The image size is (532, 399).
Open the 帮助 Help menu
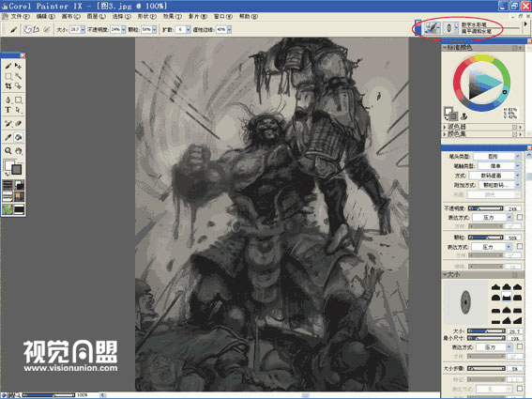[x=249, y=16]
